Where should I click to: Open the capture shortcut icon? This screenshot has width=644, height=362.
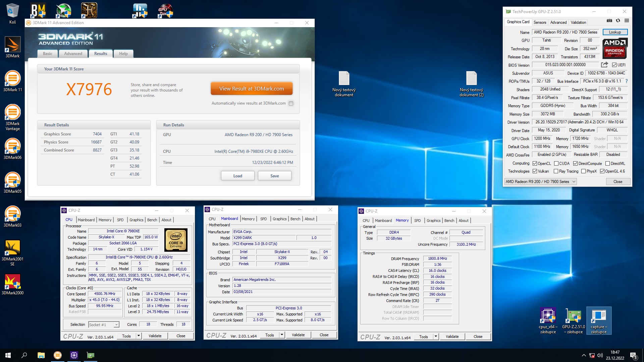tap(599, 320)
